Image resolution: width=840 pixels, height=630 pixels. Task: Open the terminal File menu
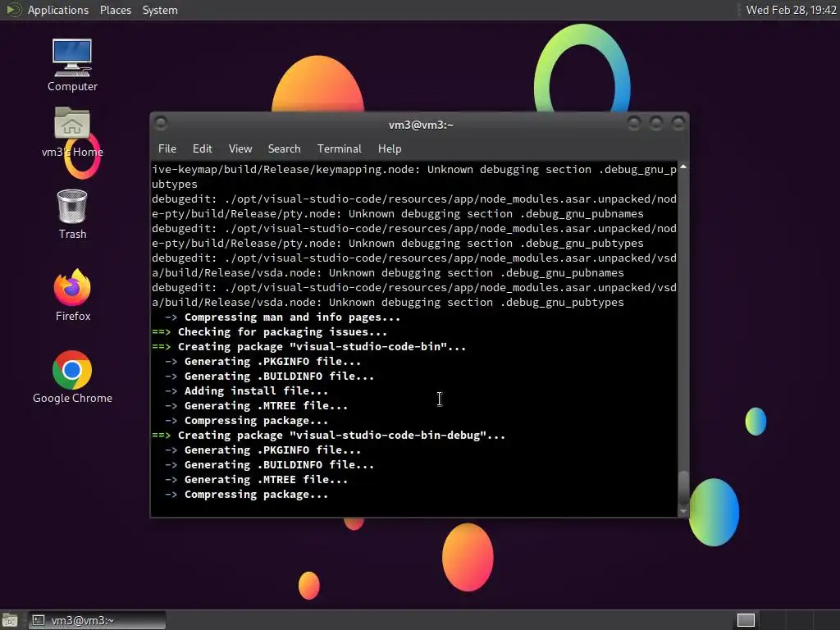[167, 149]
